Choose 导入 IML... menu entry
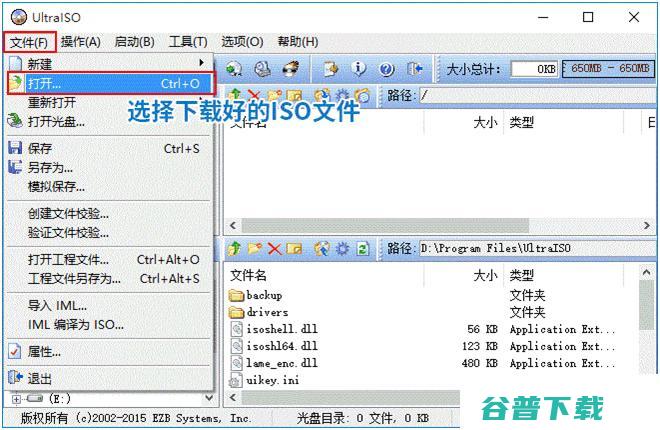 (x=109, y=305)
